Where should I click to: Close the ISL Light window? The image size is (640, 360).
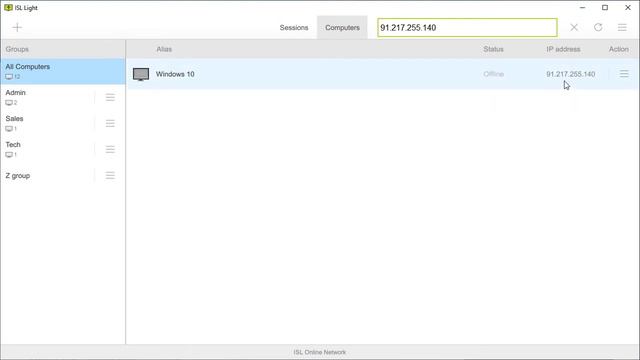click(628, 7)
